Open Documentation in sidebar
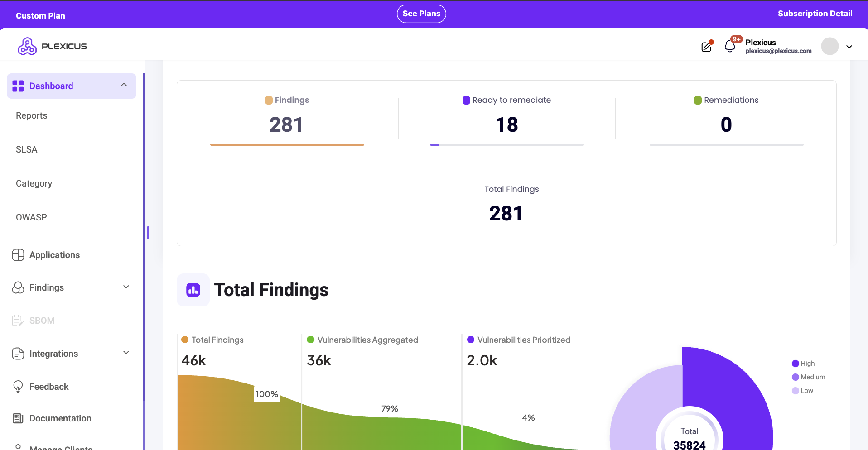 pyautogui.click(x=60, y=418)
